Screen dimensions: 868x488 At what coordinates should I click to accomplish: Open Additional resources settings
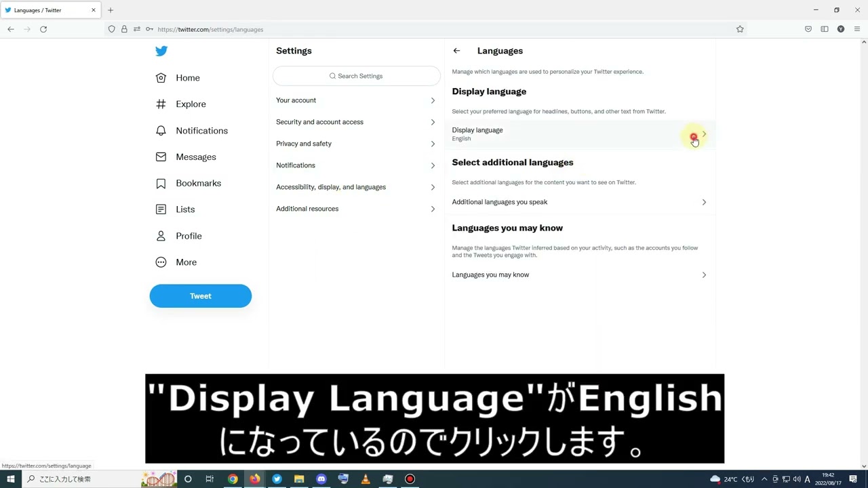[356, 209]
